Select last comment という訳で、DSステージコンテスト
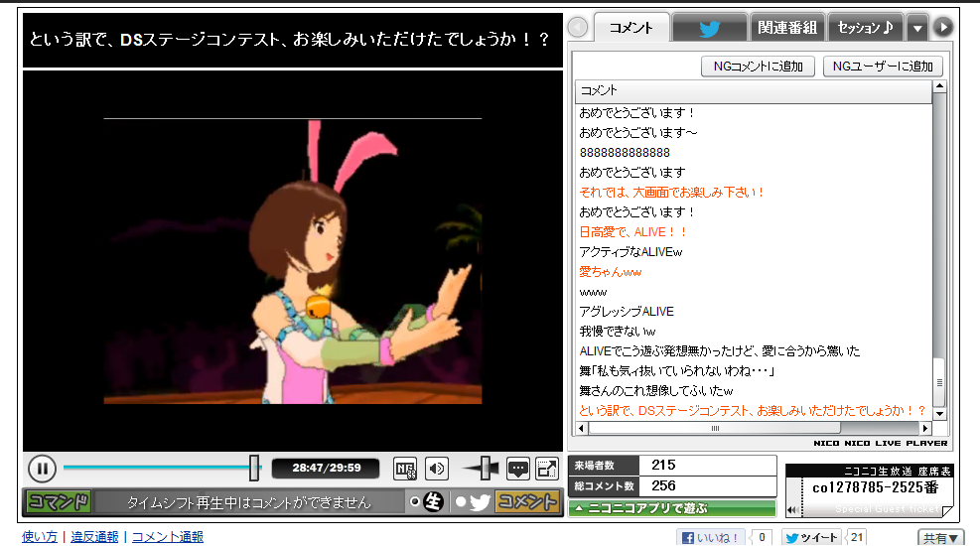This screenshot has width=980, height=546. [754, 410]
